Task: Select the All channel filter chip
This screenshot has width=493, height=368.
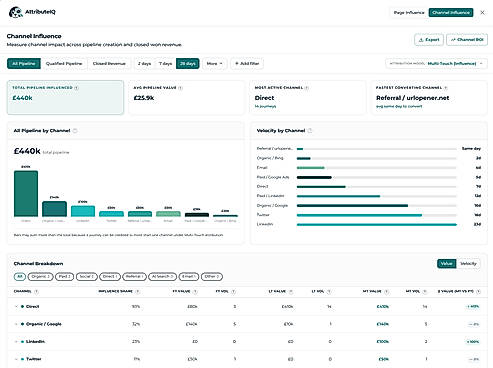Action: 20,277
